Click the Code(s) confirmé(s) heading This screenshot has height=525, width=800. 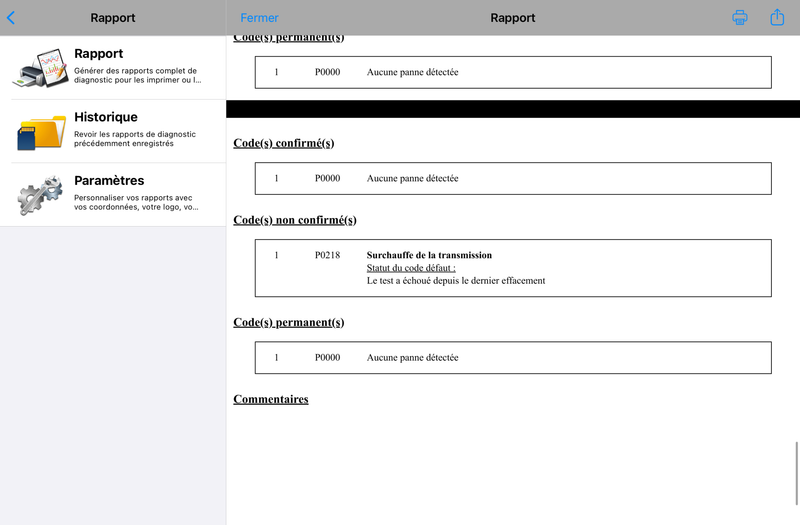point(284,143)
